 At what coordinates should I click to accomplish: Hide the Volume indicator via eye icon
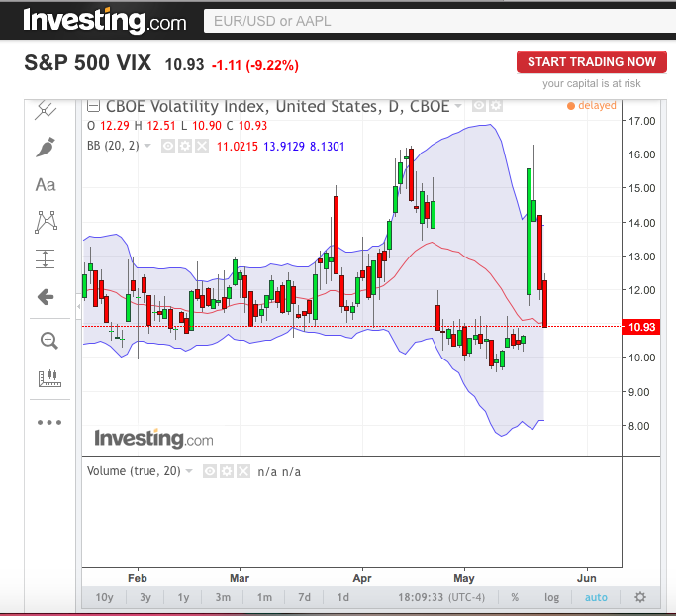pyautogui.click(x=210, y=471)
